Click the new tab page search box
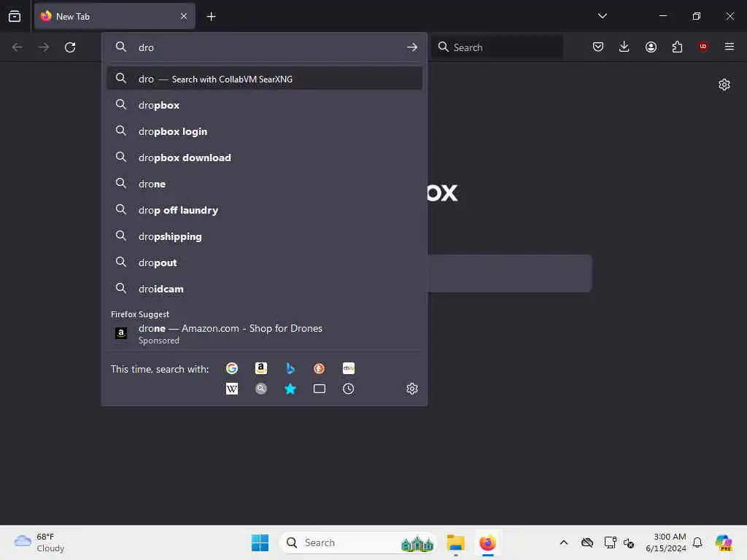 (x=509, y=273)
